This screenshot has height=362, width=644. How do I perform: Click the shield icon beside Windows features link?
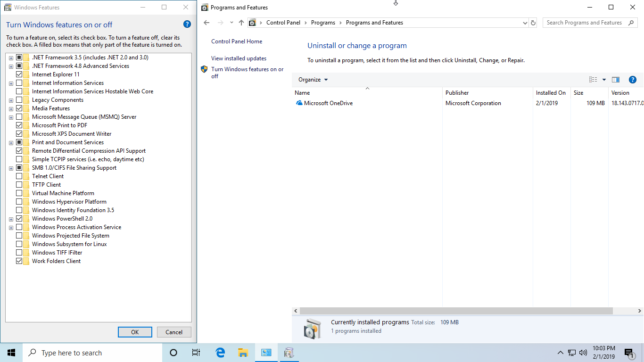204,69
